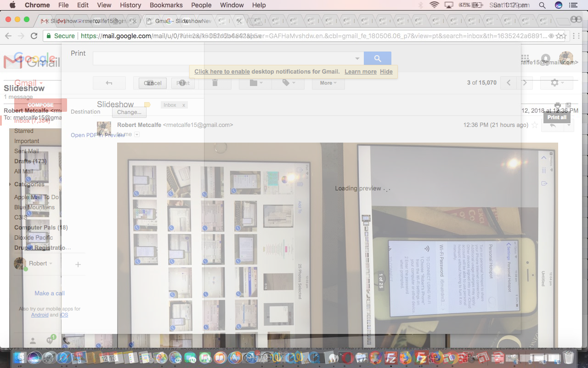This screenshot has width=588, height=368.
Task: Open the History menu
Action: (x=130, y=5)
